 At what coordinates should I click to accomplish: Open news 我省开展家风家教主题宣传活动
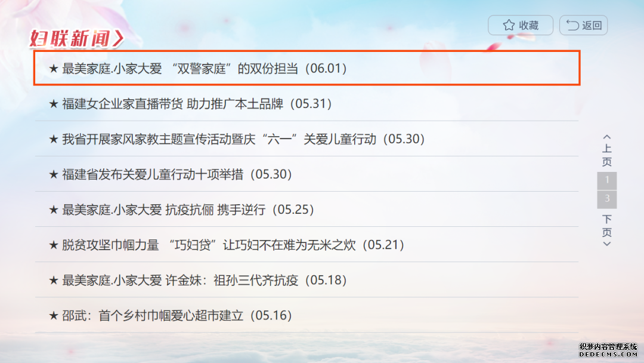click(307, 139)
